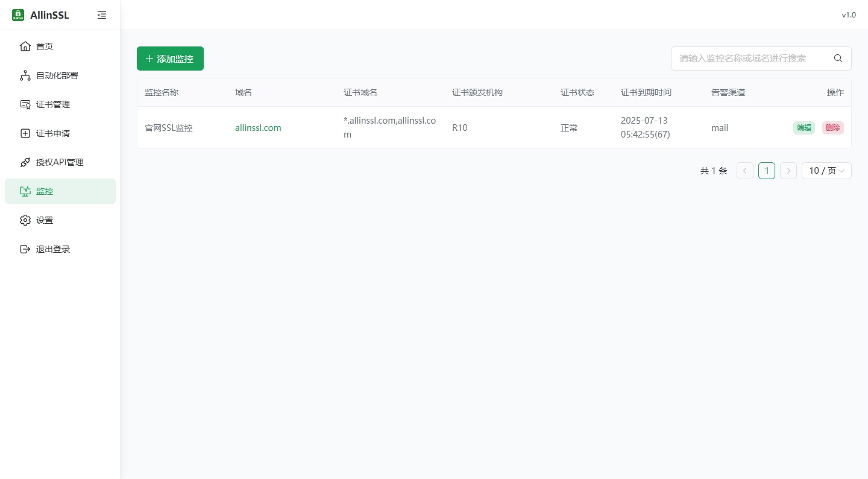Open the 首页 home icon in sidebar

point(25,46)
